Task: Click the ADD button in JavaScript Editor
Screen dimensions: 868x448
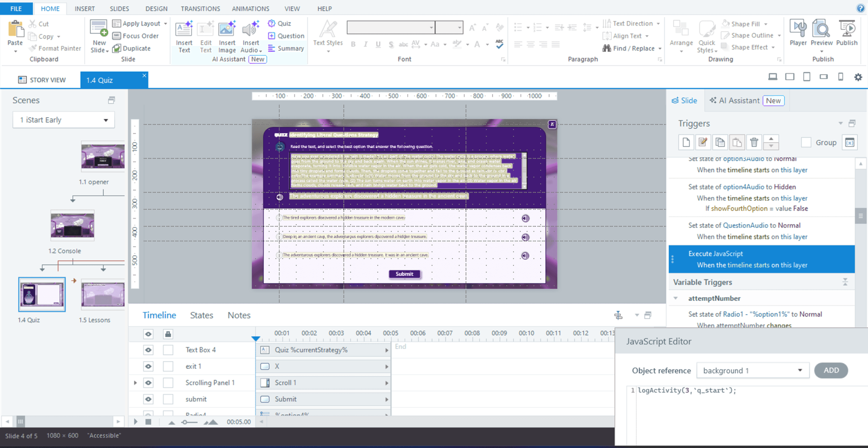Action: tap(831, 370)
